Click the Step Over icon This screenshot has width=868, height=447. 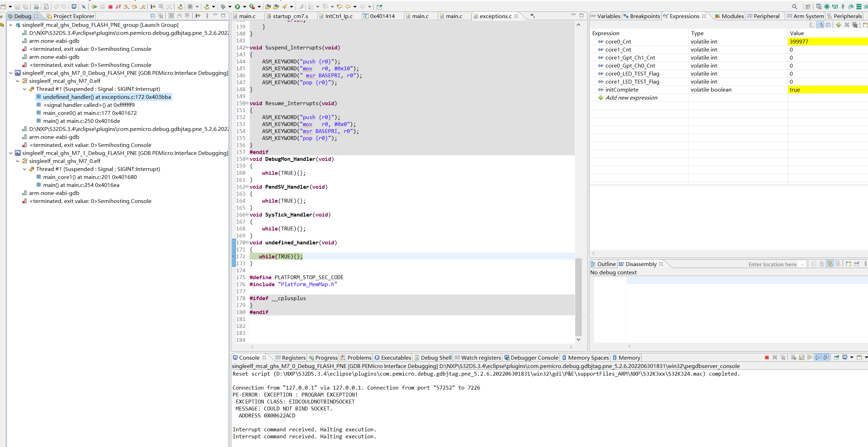[x=134, y=7]
